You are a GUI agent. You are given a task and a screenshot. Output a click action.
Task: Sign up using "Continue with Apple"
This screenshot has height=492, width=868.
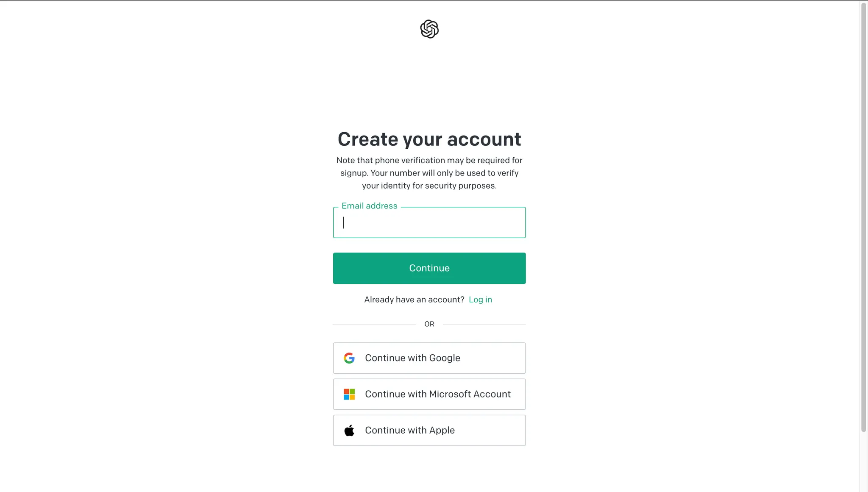429,431
